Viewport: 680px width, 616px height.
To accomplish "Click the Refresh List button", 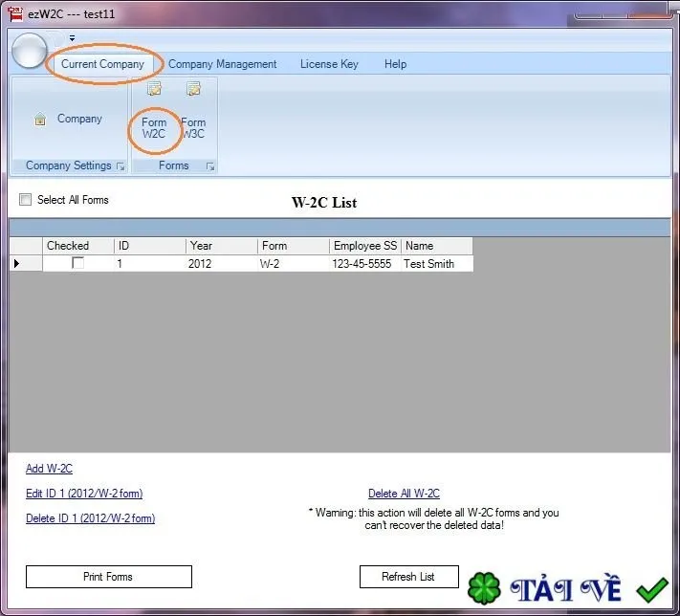I will pos(409,577).
